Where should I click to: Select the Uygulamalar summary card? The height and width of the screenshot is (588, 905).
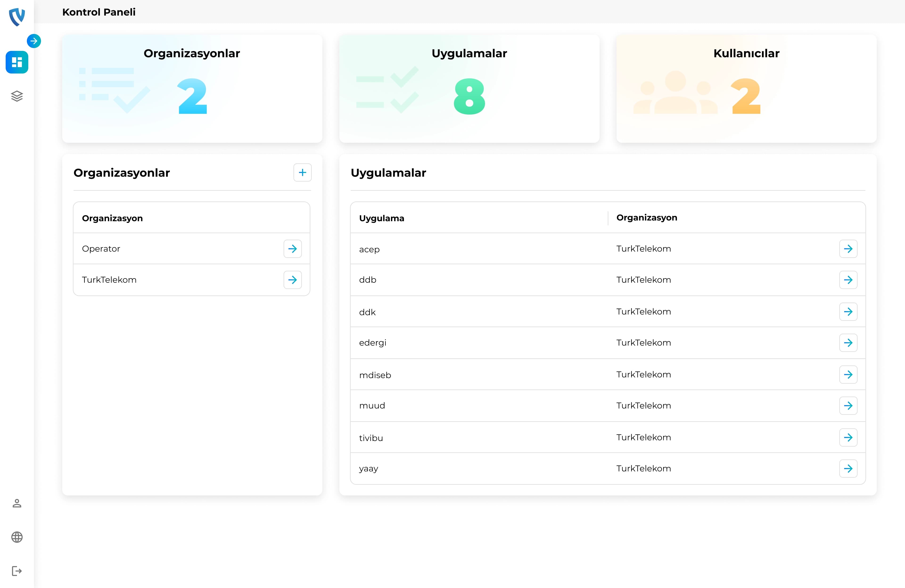tap(469, 89)
